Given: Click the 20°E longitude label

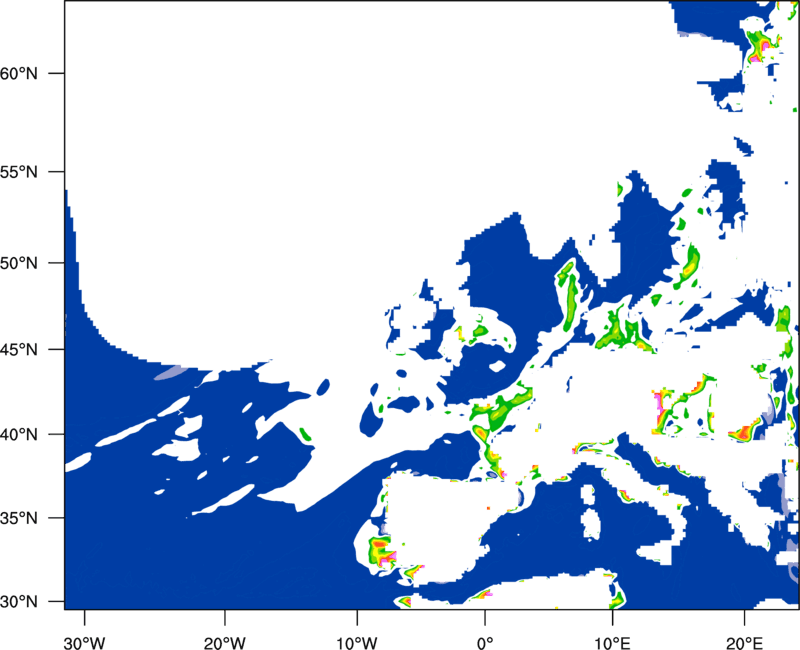Looking at the screenshot, I should tap(744, 643).
